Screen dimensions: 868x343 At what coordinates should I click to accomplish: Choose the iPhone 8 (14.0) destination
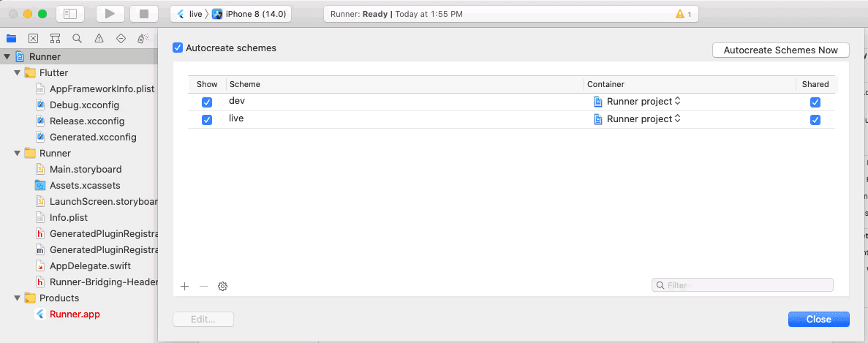point(250,14)
